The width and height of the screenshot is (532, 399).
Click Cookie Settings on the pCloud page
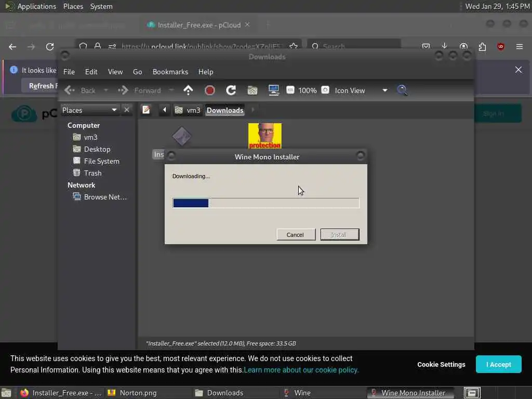[x=441, y=364]
